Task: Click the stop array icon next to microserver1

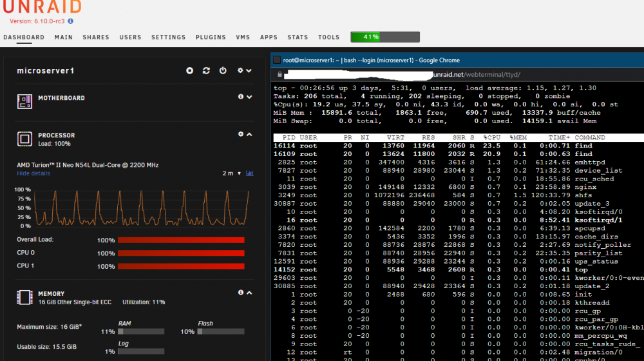Action: click(x=189, y=71)
